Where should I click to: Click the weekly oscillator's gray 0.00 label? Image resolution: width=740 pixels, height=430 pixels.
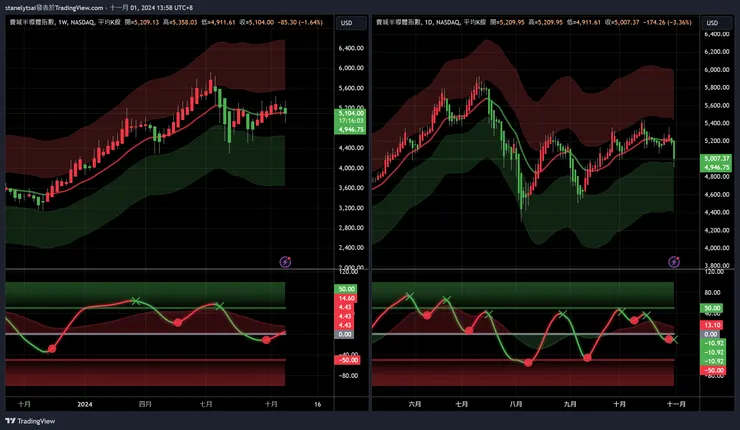(x=345, y=334)
